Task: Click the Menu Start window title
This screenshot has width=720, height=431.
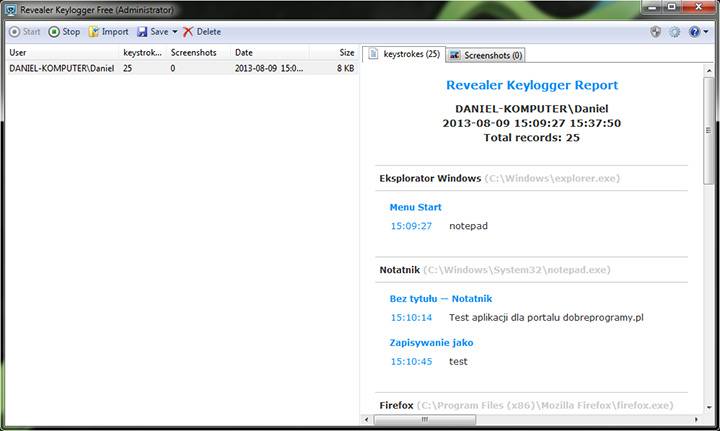Action: (415, 207)
